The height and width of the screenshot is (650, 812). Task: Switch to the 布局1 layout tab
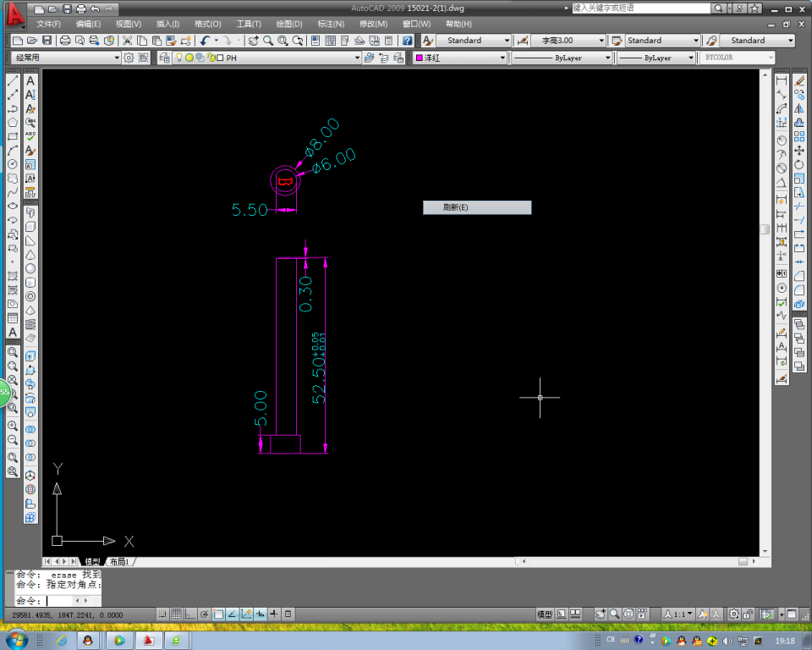click(121, 562)
